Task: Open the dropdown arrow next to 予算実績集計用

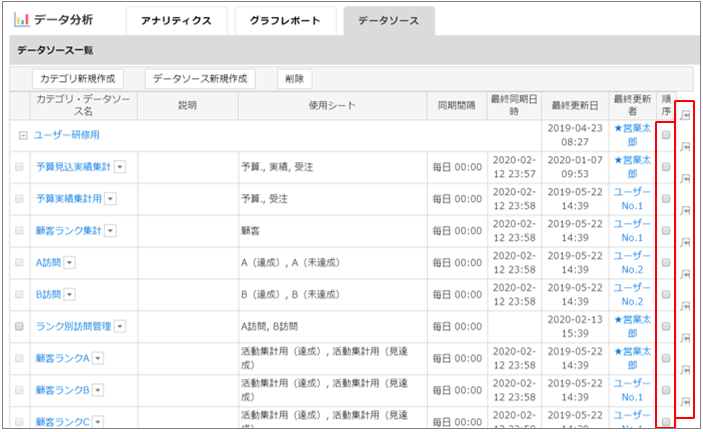Action: [111, 199]
